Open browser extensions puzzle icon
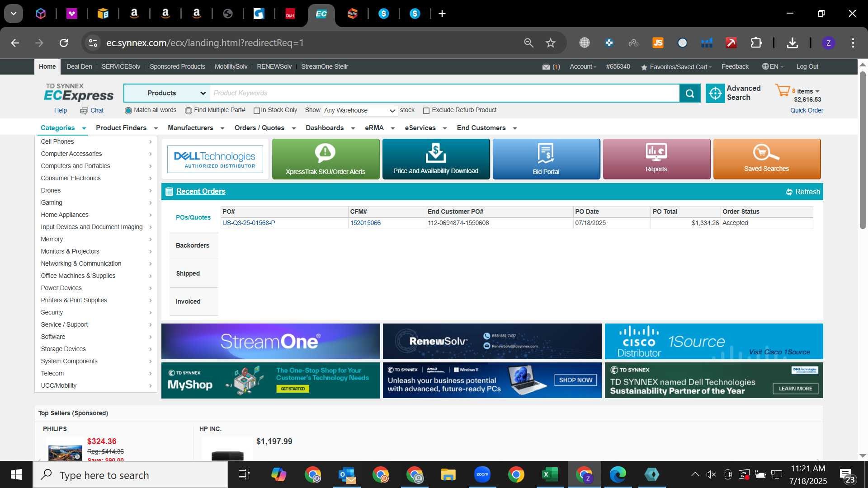 tap(756, 43)
